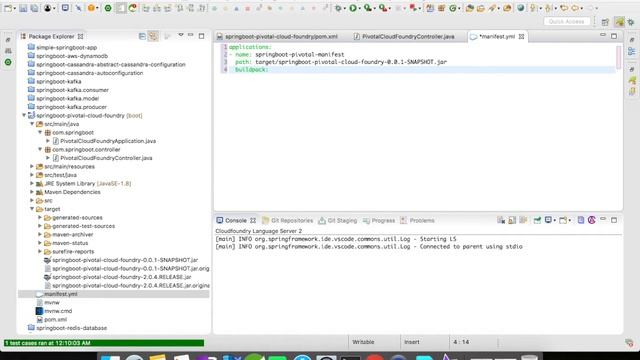Expand PivotalCloudFoundryApplication.java node

[48, 141]
